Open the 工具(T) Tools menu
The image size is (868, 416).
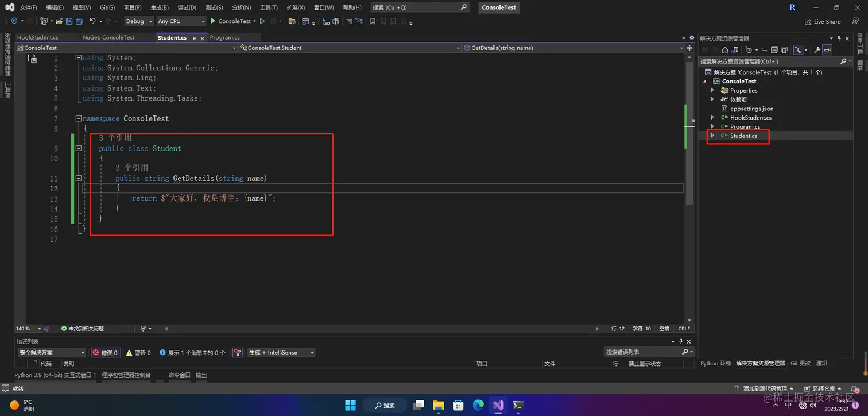coord(269,7)
